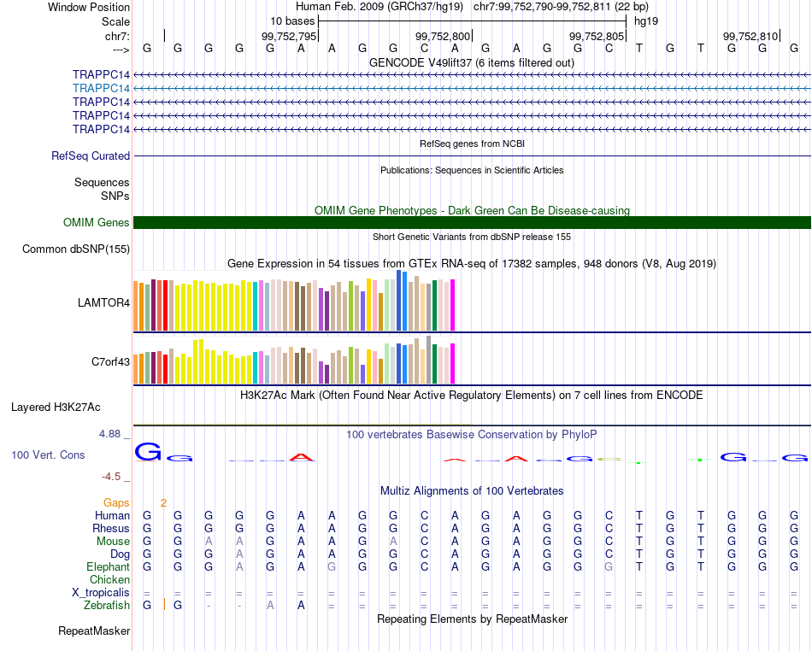Open the RefSeq Curated track label
This screenshot has width=812, height=651.
[91, 156]
